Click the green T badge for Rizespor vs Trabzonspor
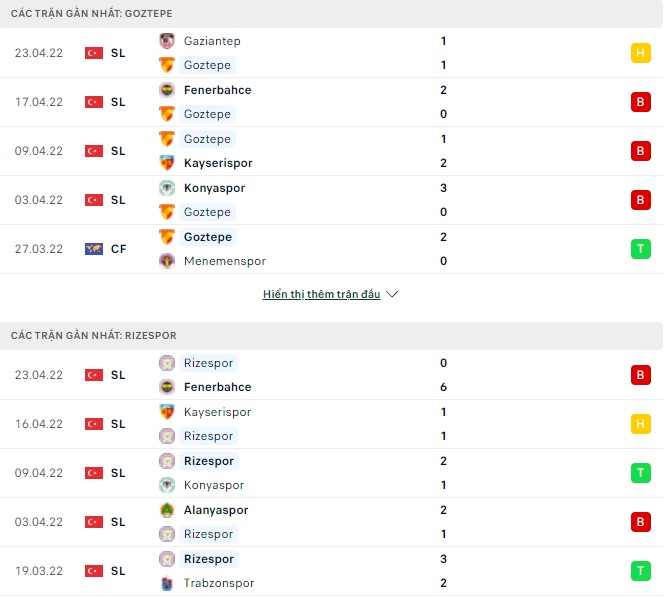The height and width of the screenshot is (597, 670). point(640,571)
